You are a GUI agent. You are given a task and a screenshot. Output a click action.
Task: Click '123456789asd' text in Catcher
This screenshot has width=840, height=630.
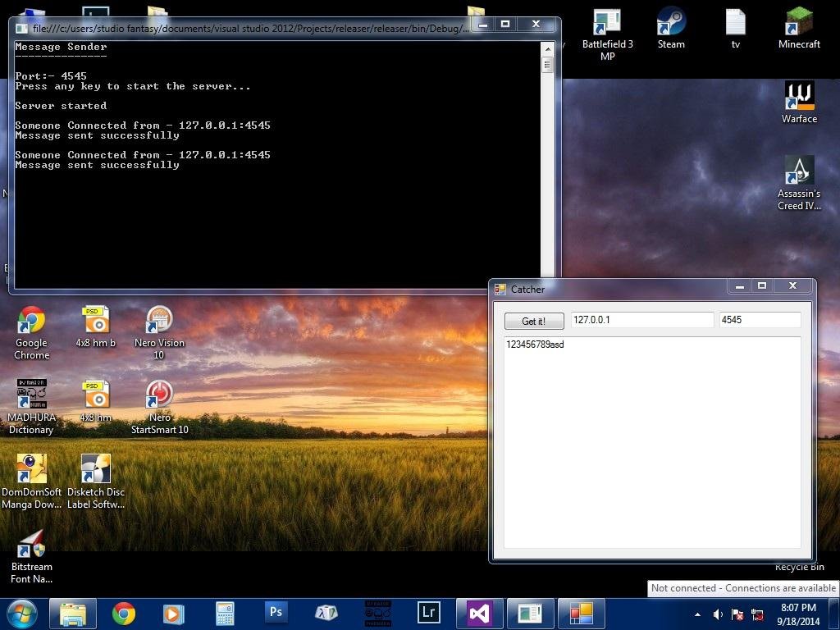(x=535, y=345)
